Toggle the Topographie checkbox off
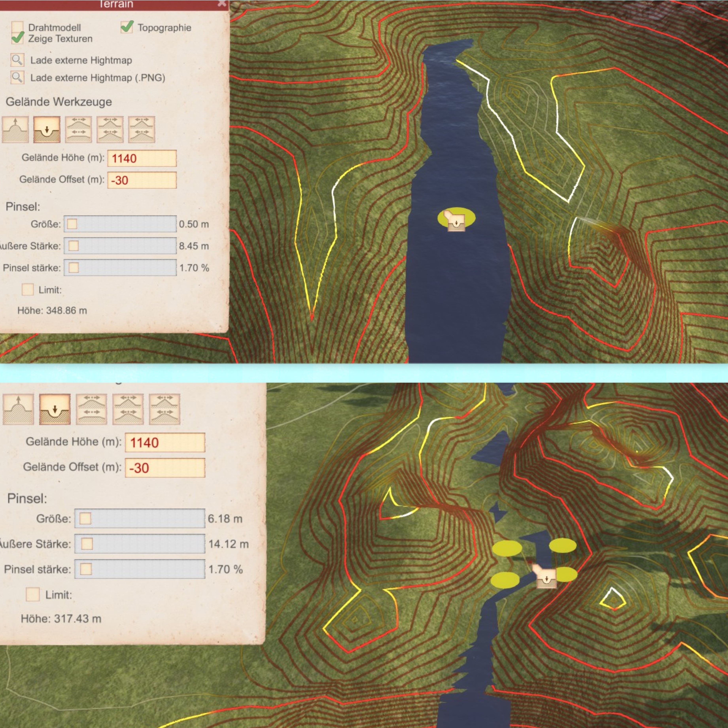This screenshot has width=728, height=728. (x=127, y=27)
